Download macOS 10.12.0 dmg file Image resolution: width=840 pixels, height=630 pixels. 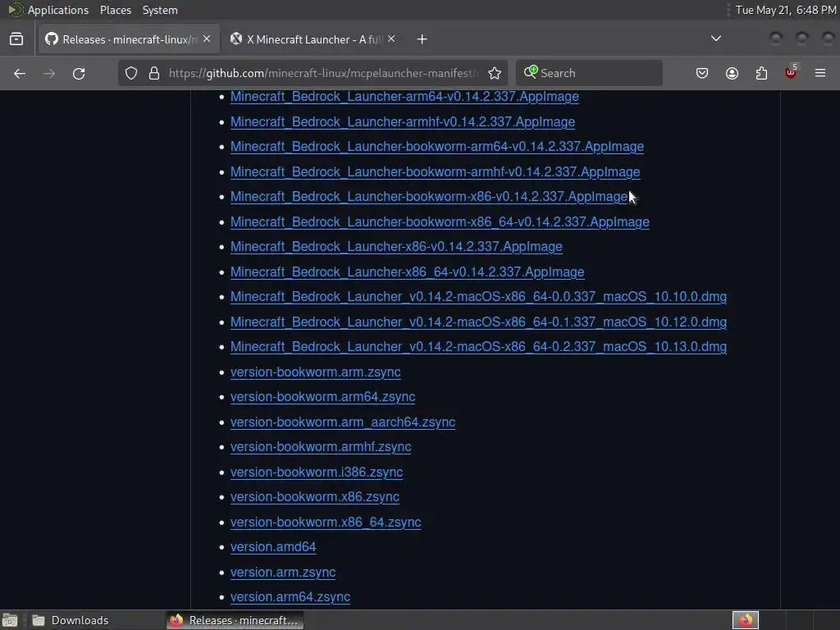[x=478, y=322]
